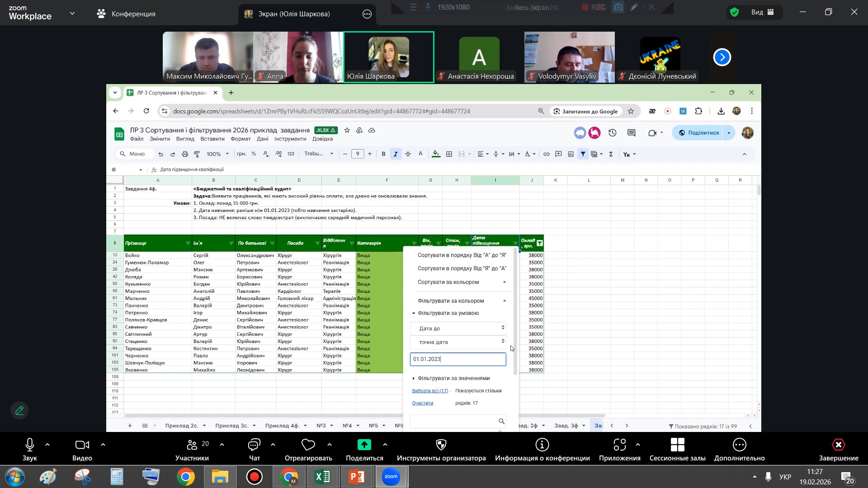This screenshot has width=868, height=488.
Task: Toggle Видео camera on or off
Action: [82, 445]
